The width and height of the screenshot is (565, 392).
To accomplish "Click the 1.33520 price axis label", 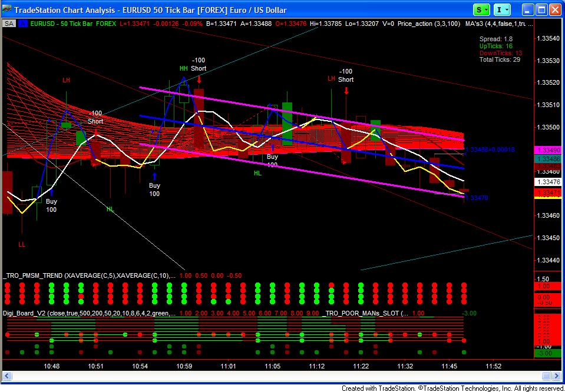I will 548,83.
